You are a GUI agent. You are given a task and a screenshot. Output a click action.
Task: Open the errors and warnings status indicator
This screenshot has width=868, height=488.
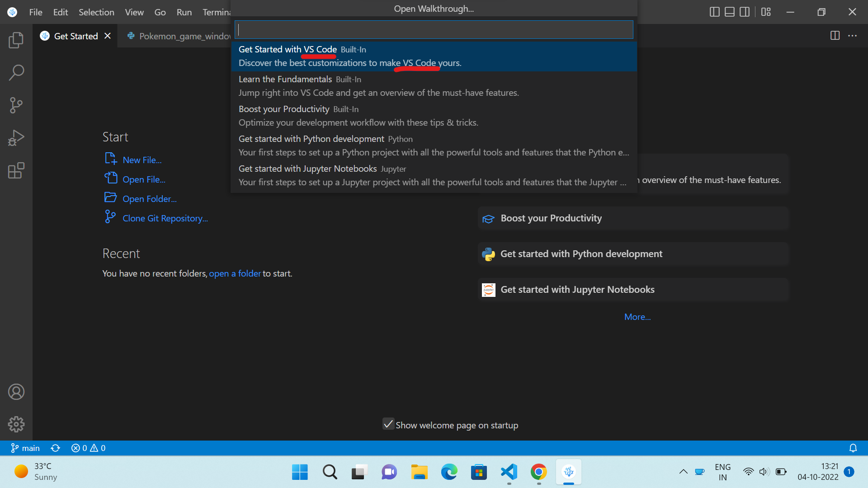pos(89,448)
